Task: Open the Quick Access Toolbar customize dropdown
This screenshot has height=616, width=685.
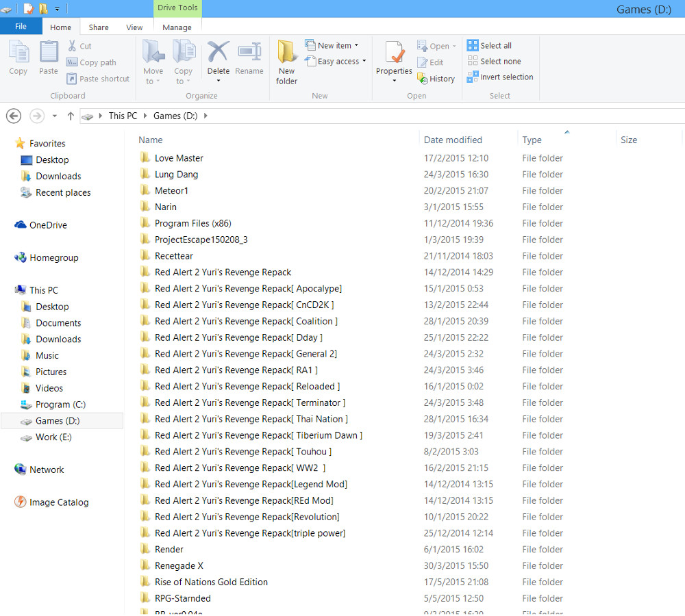Action: (57, 9)
